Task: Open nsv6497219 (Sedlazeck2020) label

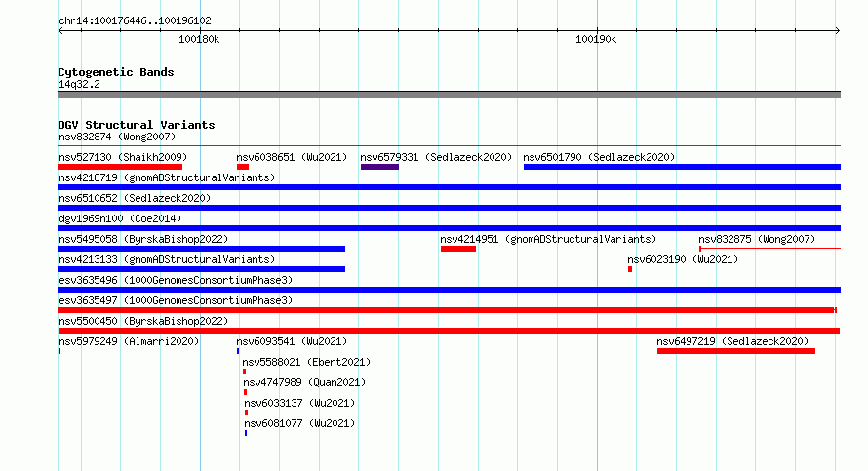Action: [732, 341]
